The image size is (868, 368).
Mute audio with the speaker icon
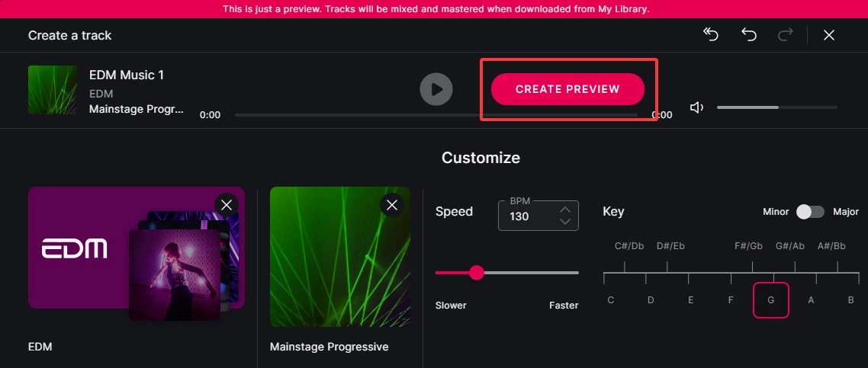pyautogui.click(x=696, y=107)
